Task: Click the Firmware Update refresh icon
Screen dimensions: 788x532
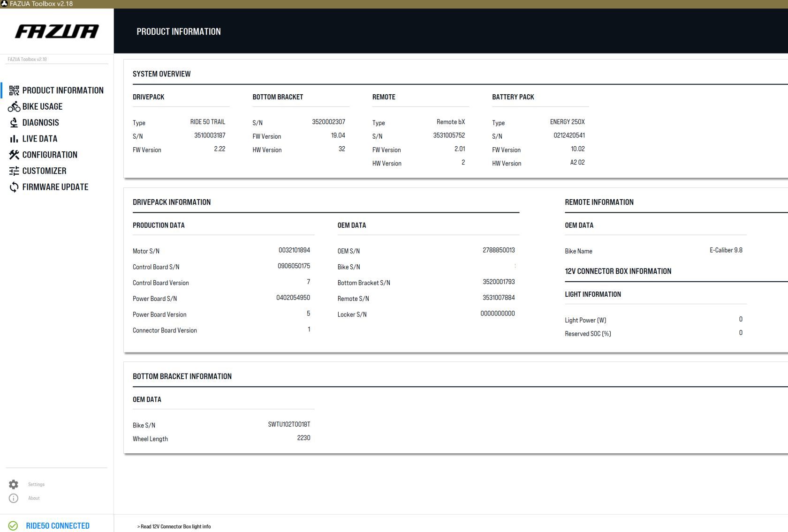Action: point(14,187)
